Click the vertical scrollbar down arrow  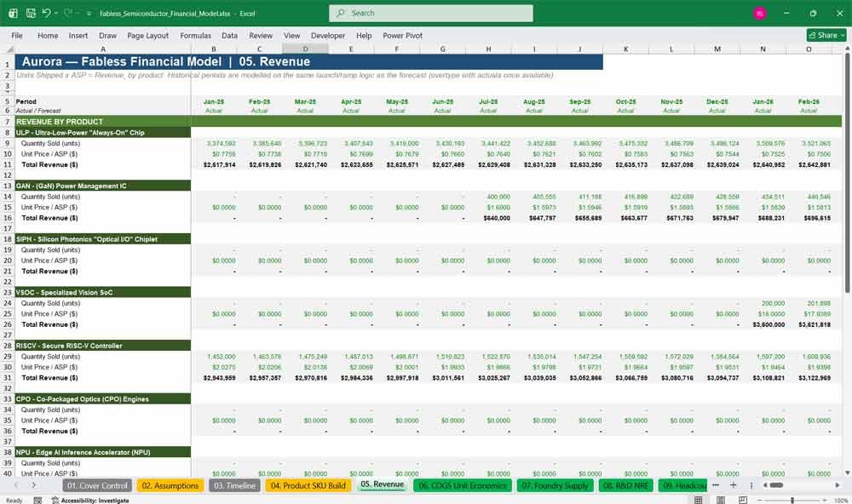[x=847, y=473]
